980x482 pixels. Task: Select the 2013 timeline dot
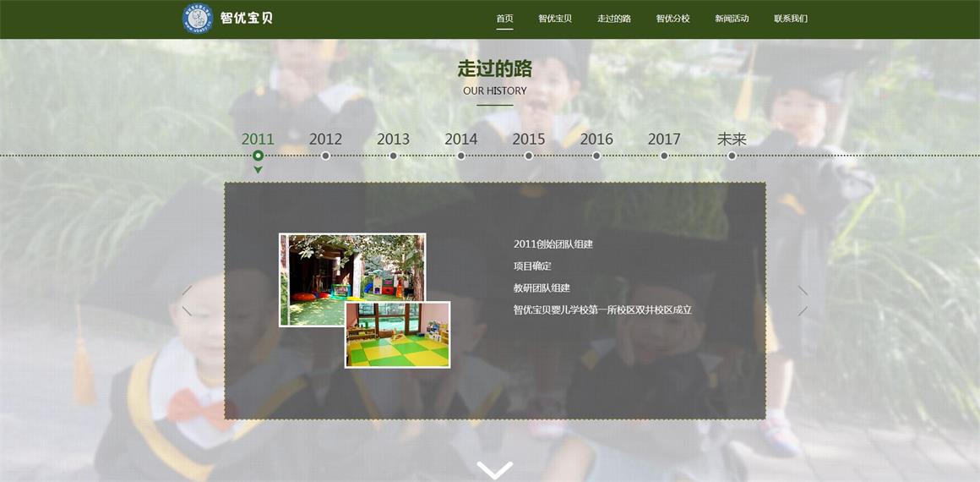(393, 156)
